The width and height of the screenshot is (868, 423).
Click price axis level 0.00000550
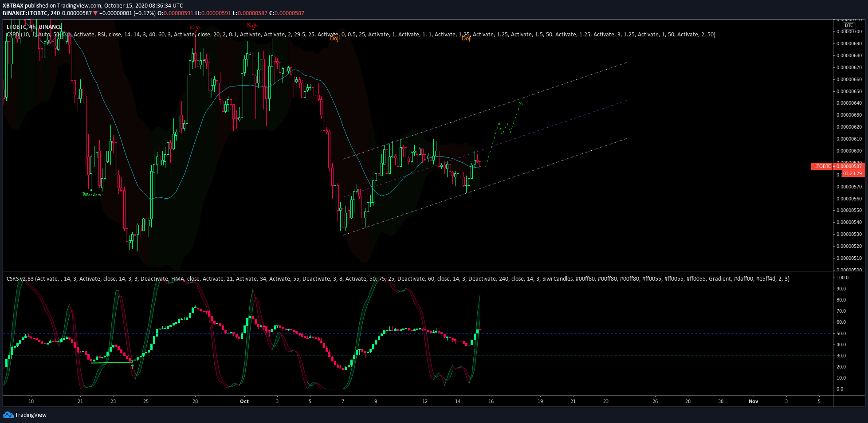point(849,211)
